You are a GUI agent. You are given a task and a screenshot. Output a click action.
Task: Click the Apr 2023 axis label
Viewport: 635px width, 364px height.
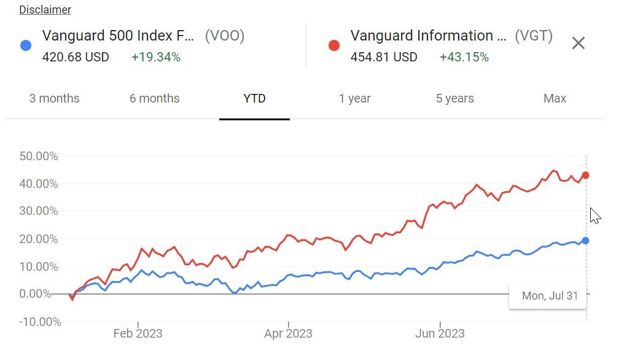[x=288, y=334]
